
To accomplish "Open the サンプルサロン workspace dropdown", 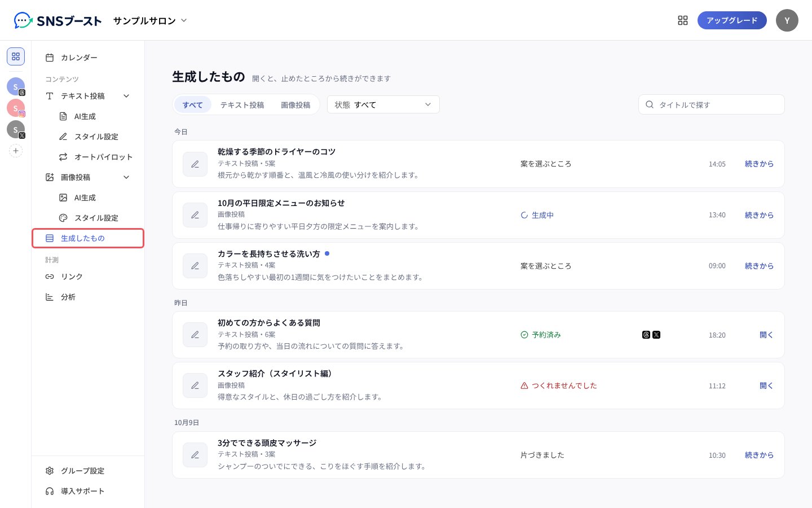I will tap(150, 20).
